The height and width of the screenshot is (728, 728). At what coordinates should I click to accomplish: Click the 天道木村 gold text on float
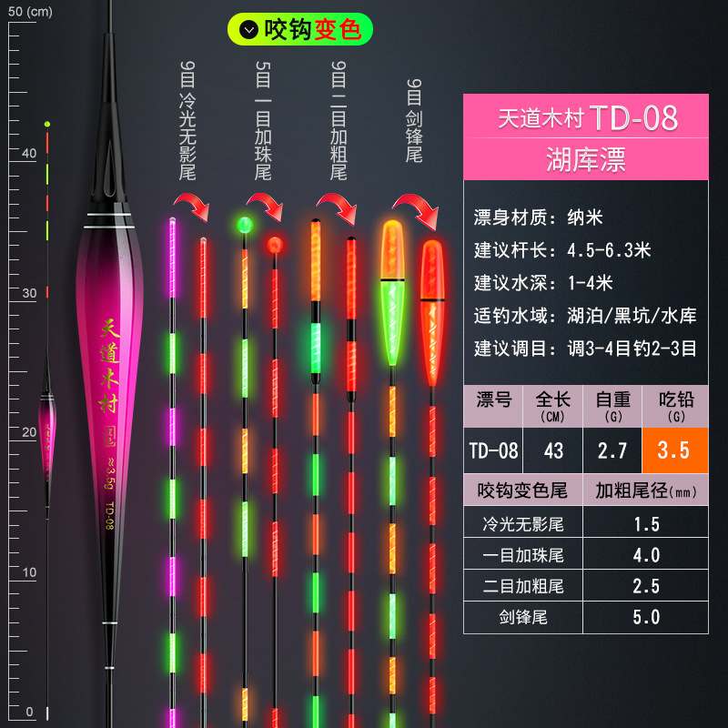point(109,366)
